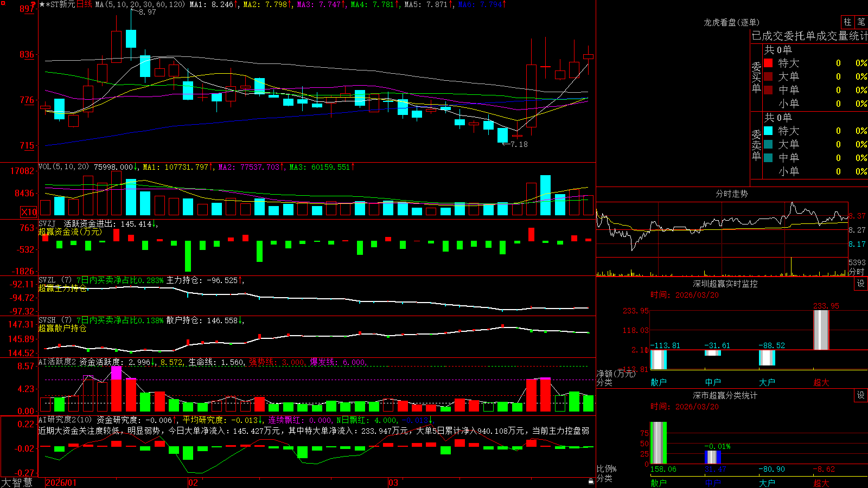Click the 8.27 price in 分时走势
This screenshot has width=868, height=488.
pyautogui.click(x=857, y=230)
